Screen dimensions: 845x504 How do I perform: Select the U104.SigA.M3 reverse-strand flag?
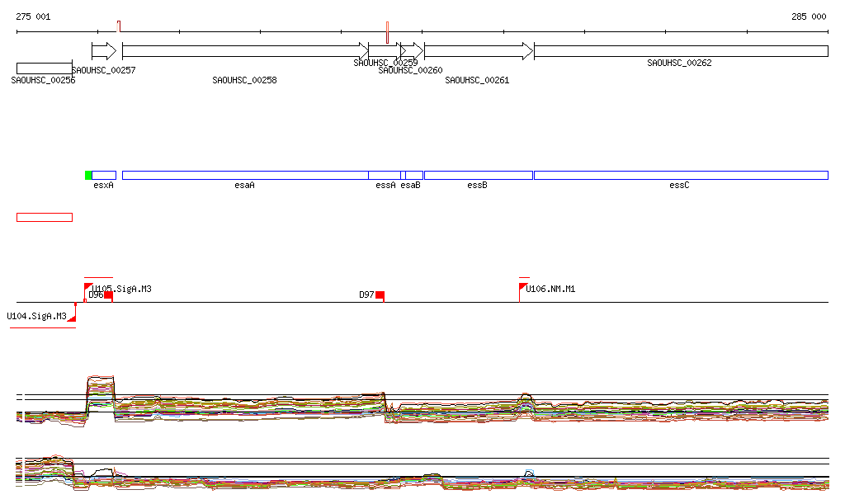72,317
